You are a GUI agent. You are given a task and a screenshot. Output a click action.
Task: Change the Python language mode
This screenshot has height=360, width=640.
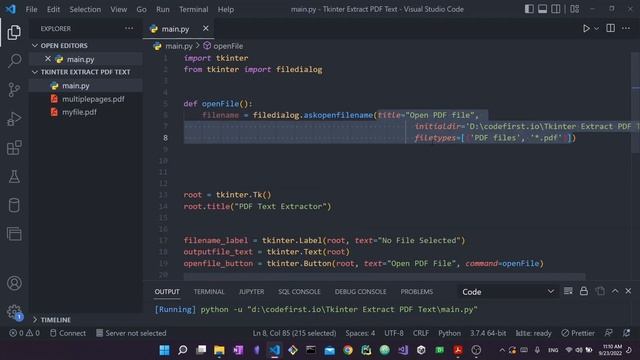tap(449, 333)
